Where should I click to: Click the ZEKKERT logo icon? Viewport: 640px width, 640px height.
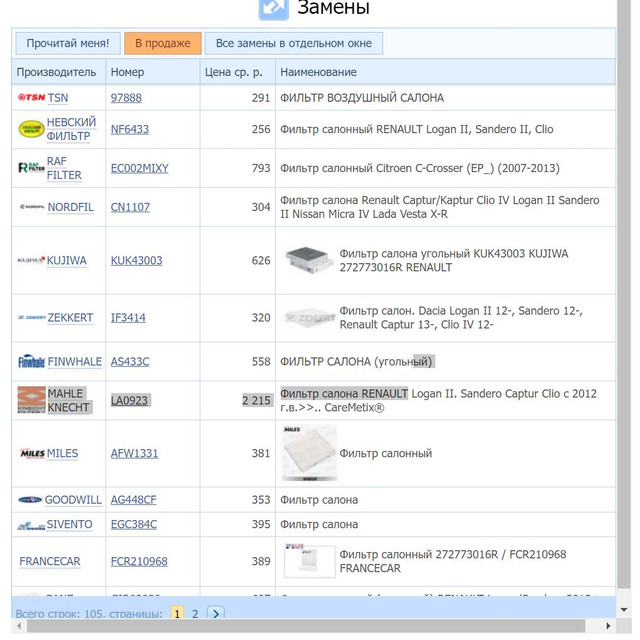[32, 317]
